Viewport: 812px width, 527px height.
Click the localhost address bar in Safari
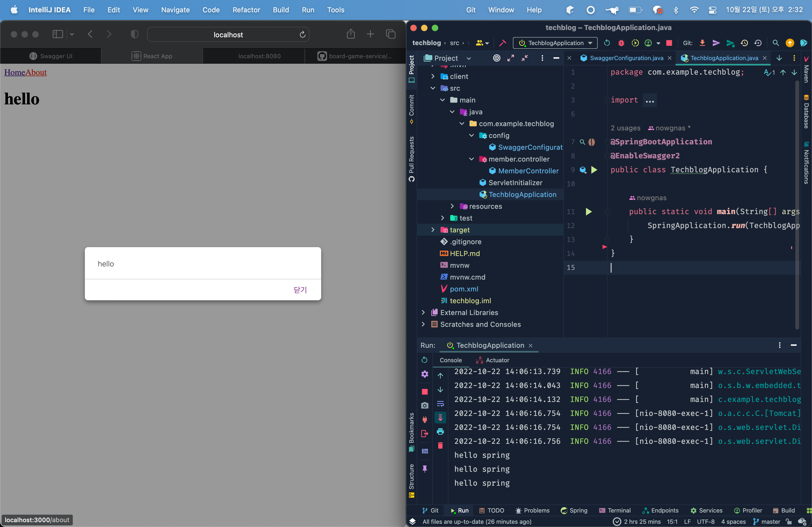tap(228, 35)
